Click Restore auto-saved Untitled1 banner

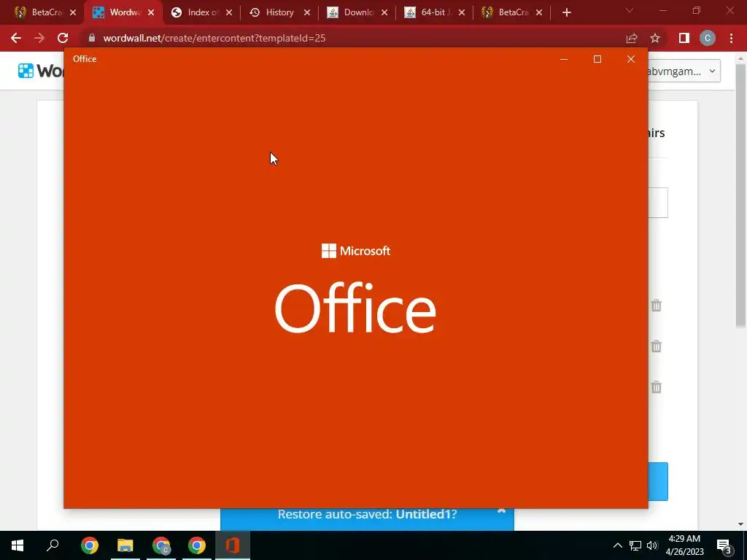tap(368, 514)
